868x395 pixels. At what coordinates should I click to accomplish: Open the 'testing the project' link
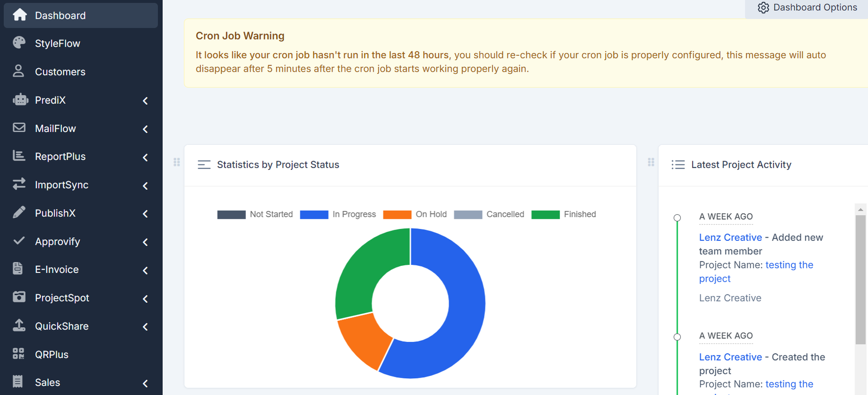click(x=789, y=265)
